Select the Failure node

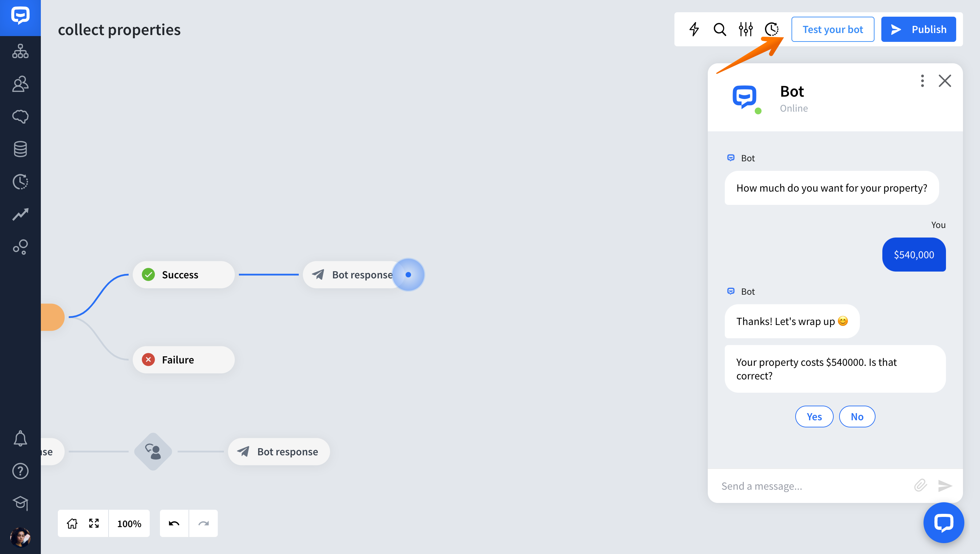183,360
